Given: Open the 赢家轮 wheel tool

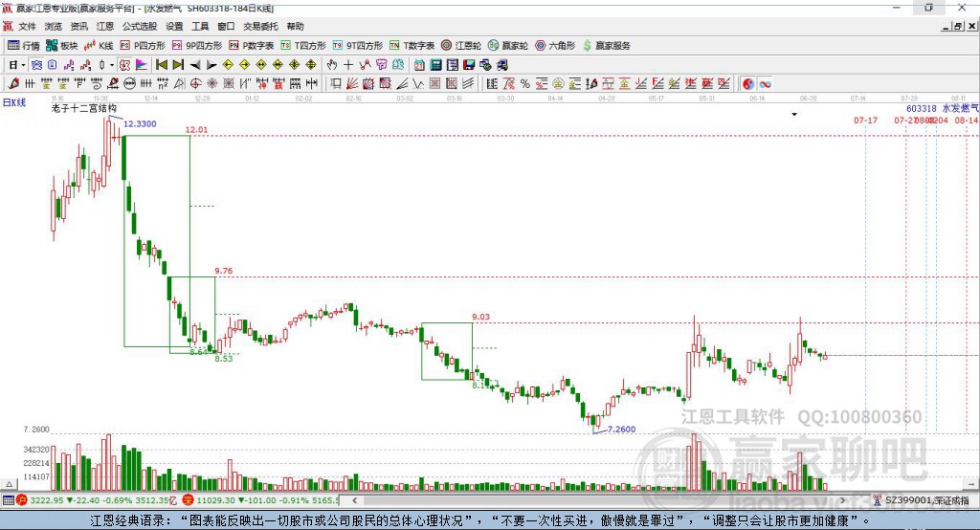Looking at the screenshot, I should coord(508,46).
